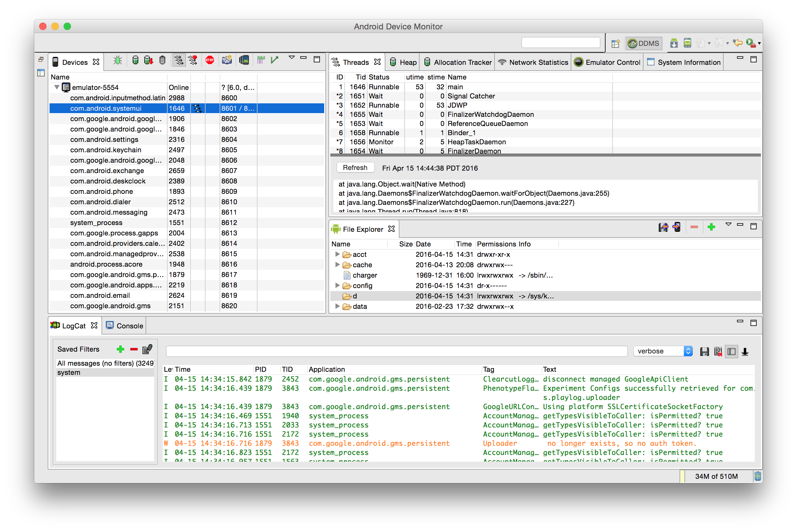Toggle the saved filters view display button

click(732, 352)
